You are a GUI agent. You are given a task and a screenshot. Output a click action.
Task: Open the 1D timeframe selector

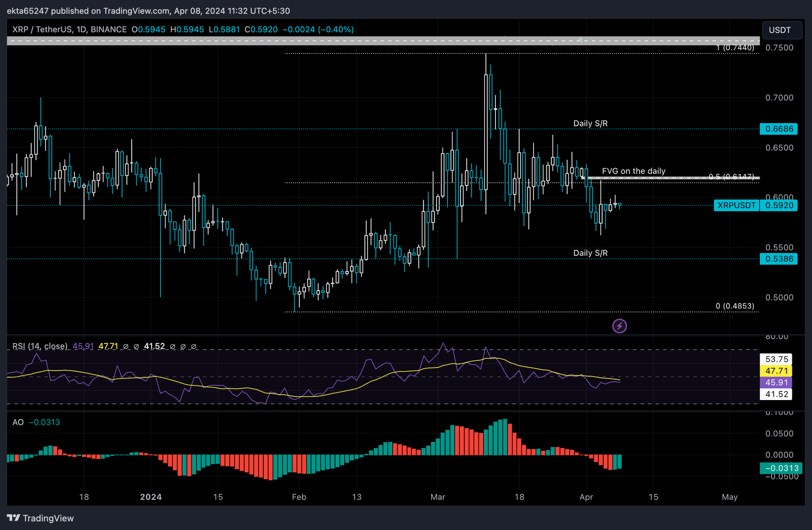[80, 30]
